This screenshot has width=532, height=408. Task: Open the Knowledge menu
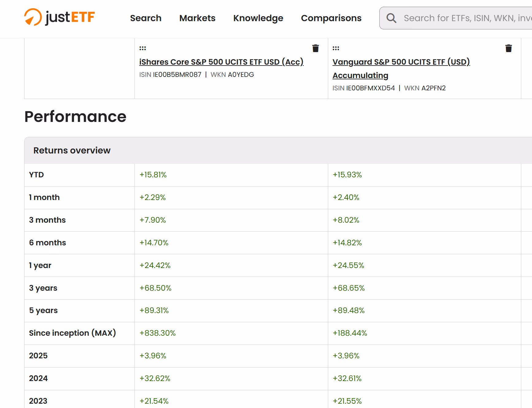pos(258,18)
